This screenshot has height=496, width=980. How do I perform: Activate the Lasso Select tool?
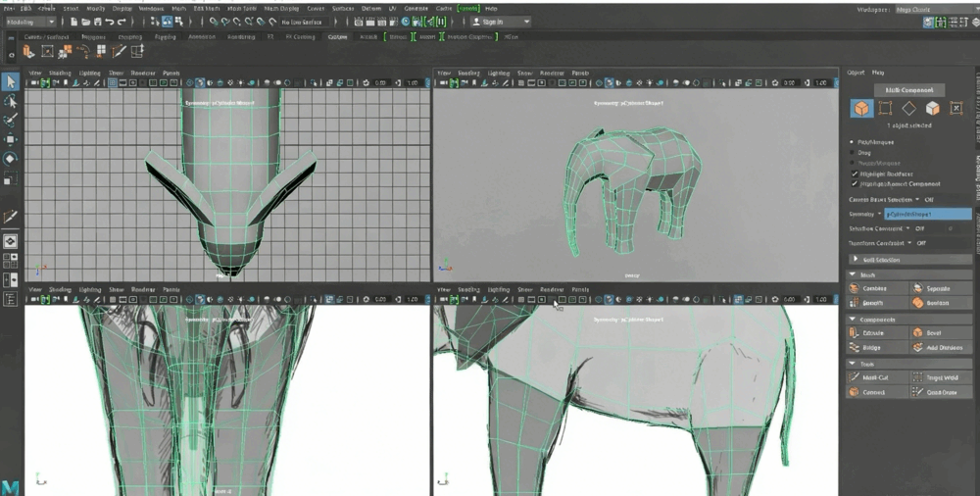click(10, 101)
